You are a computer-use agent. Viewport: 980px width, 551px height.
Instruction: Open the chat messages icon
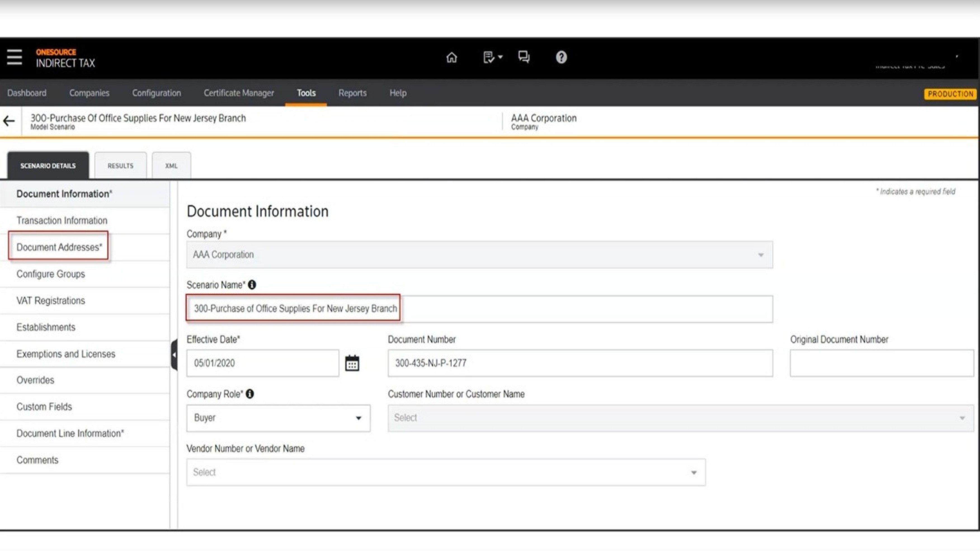[524, 57]
